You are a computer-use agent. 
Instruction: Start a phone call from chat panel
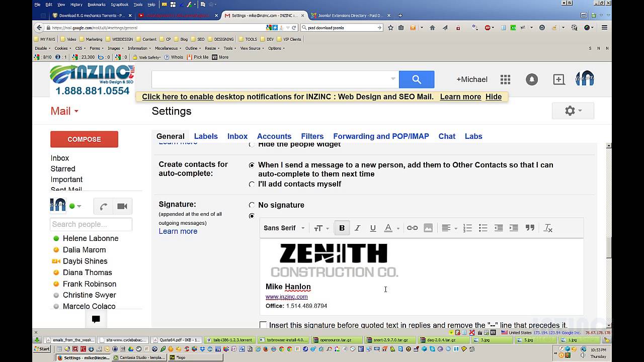[x=103, y=206]
